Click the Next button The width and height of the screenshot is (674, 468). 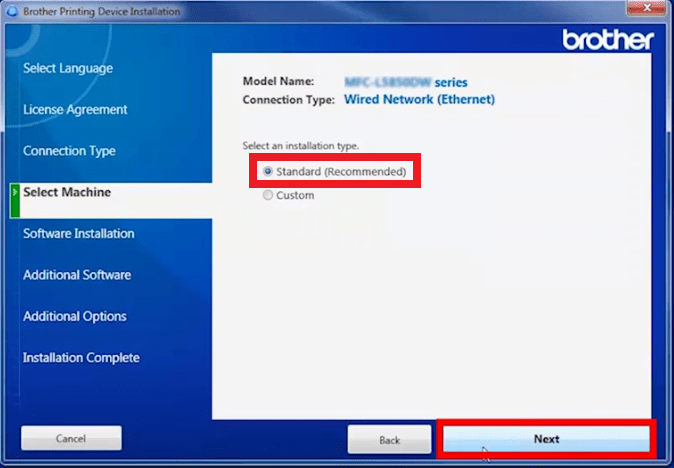click(546, 439)
